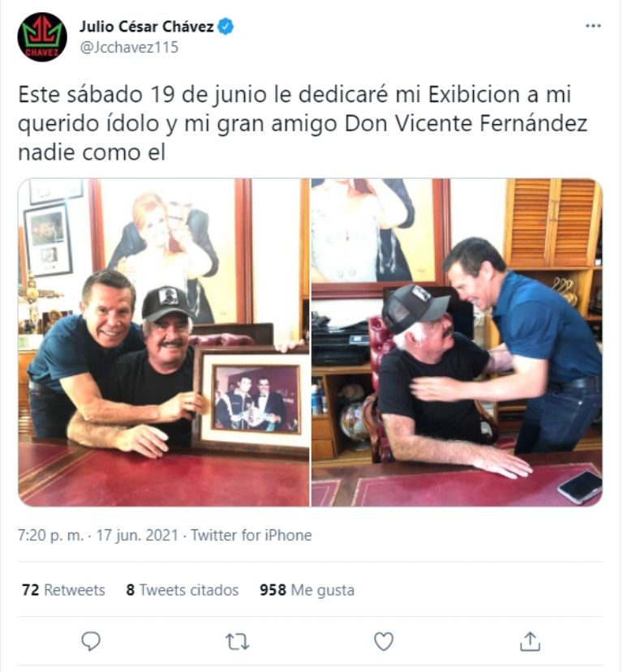Open the Julio César Chávez profile name
The height and width of the screenshot is (672, 623).
pyautogui.click(x=147, y=27)
